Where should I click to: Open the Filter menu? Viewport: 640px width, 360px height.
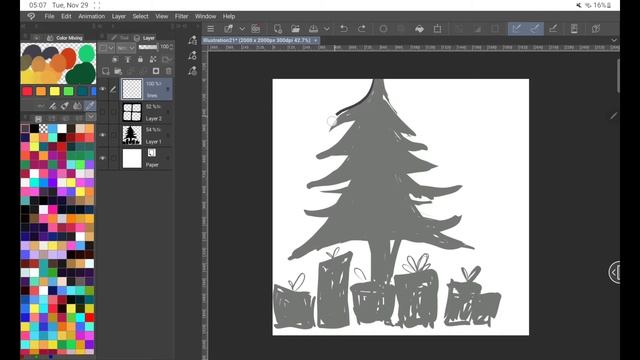click(x=181, y=16)
